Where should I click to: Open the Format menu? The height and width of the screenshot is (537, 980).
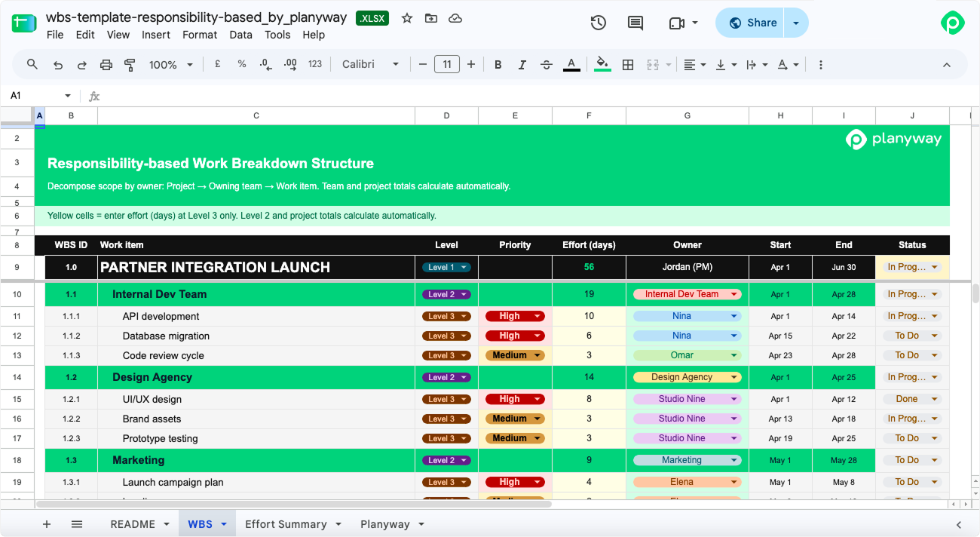200,35
